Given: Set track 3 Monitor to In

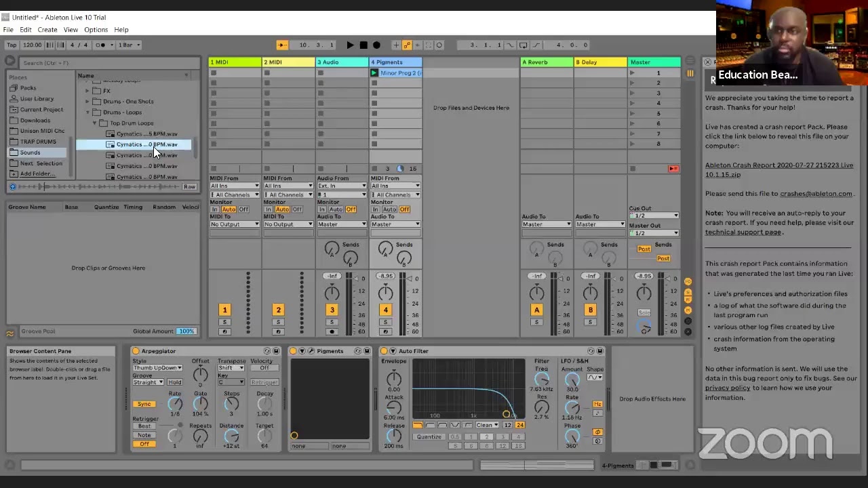Looking at the screenshot, I should (x=322, y=209).
